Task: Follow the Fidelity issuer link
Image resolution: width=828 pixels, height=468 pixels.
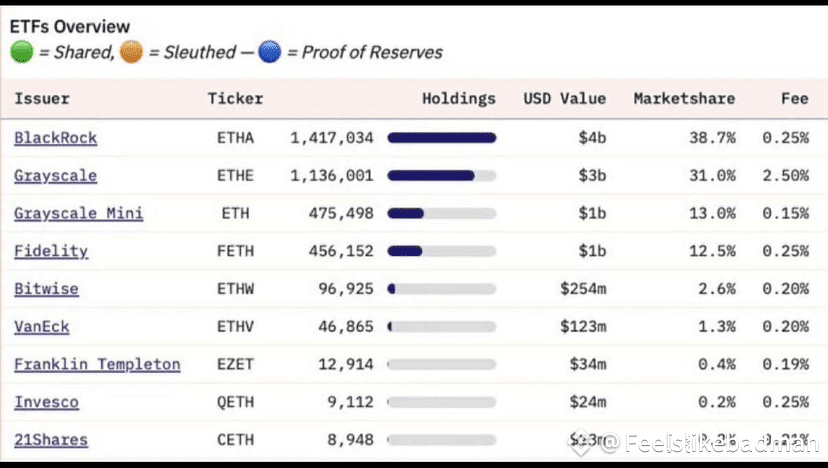Action: point(51,251)
